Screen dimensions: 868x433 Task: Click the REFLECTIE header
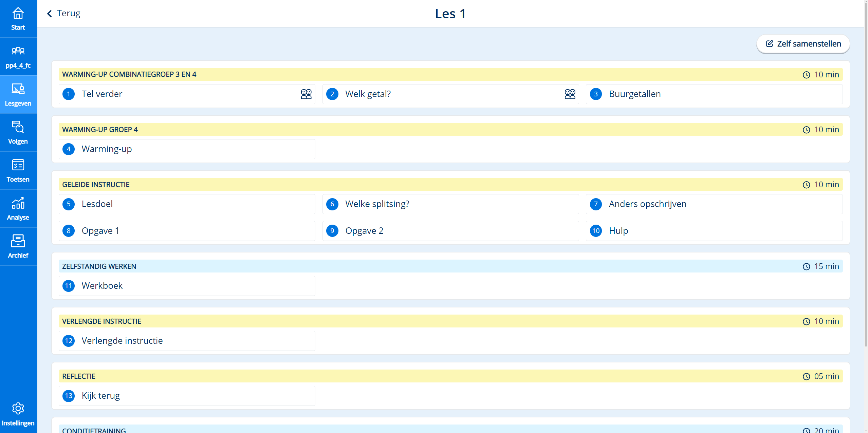450,376
